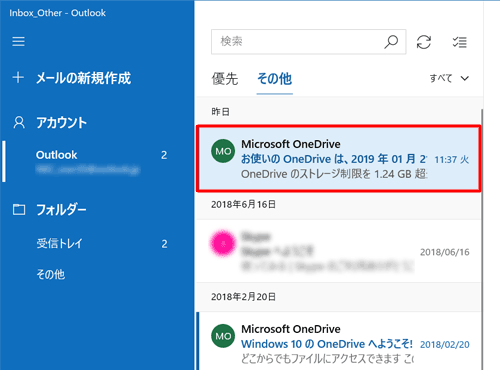Click the chevron next to すべて

pyautogui.click(x=465, y=79)
